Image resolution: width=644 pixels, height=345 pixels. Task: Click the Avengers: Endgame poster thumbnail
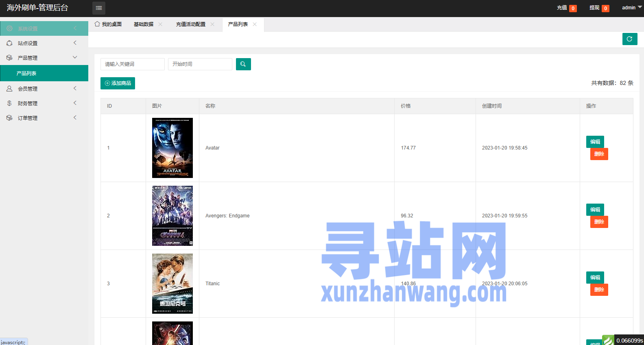click(172, 216)
